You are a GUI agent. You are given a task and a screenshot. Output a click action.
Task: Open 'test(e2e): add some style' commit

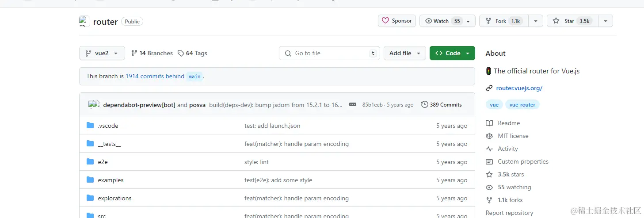tap(278, 180)
